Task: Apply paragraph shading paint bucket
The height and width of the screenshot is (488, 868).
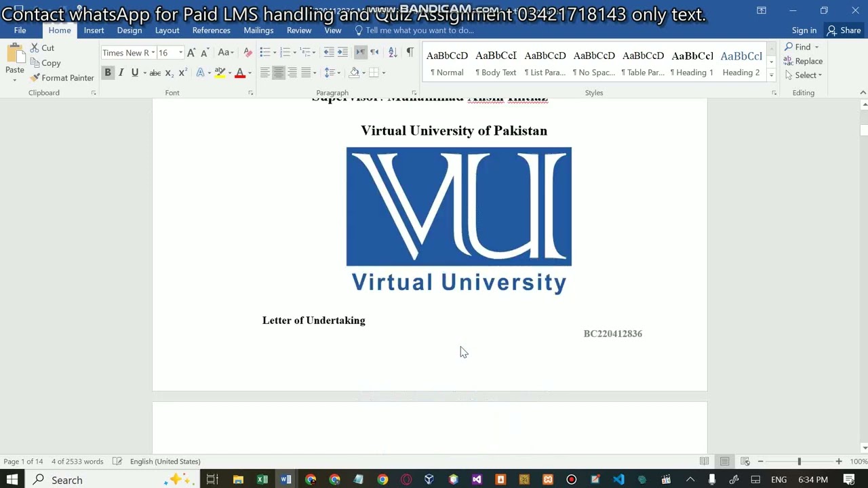Action: (x=354, y=73)
